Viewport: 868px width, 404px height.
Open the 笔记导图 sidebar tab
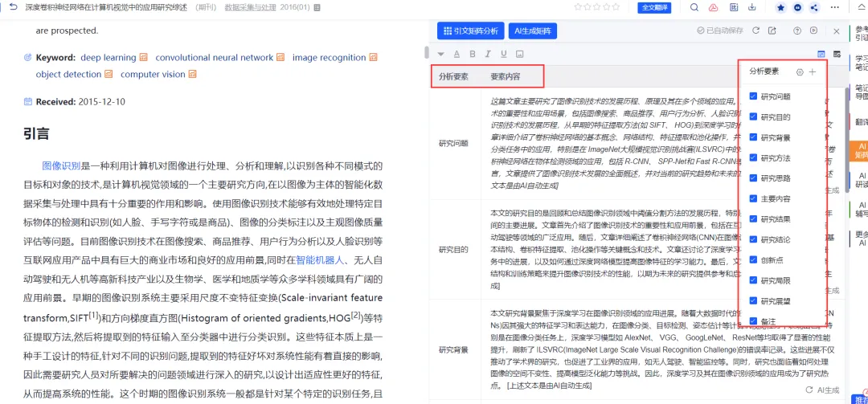point(860,92)
